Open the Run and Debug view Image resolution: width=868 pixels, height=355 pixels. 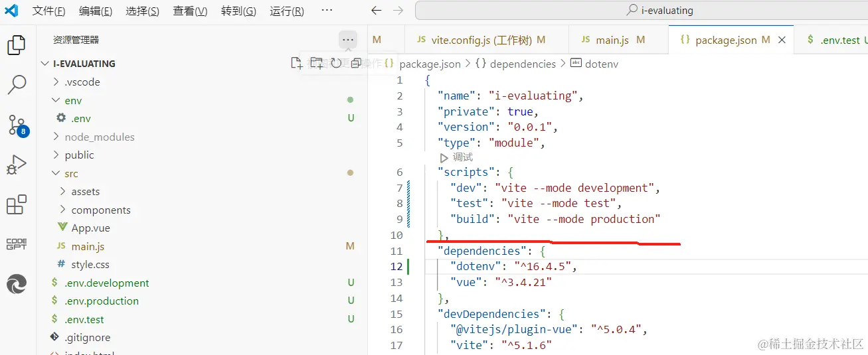[x=16, y=165]
